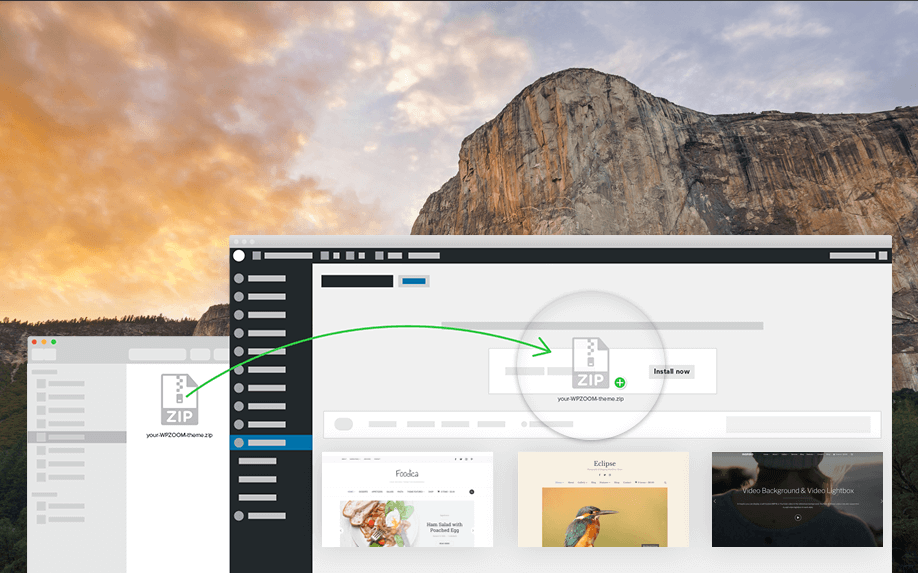Click the search icon in Foodica preview
The height and width of the screenshot is (573, 918).
pos(471,492)
